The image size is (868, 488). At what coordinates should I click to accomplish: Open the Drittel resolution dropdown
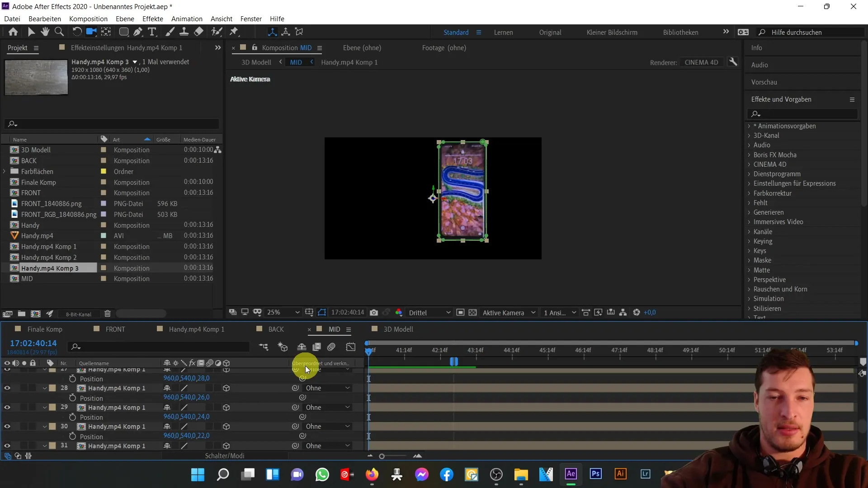coord(429,313)
